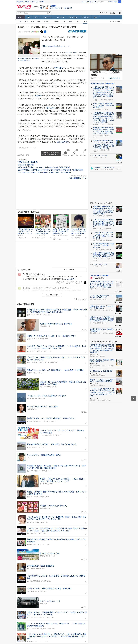Open the 【写真】店内に貼られたメッセージ link
Image resolution: width=138 pixels, height=644 pixels.
coord(55,46)
